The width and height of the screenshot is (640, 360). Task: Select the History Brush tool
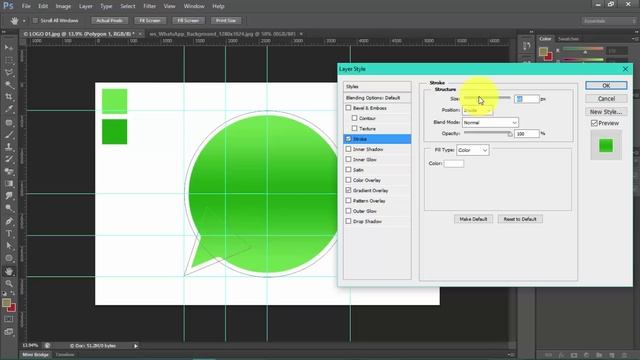point(9,159)
